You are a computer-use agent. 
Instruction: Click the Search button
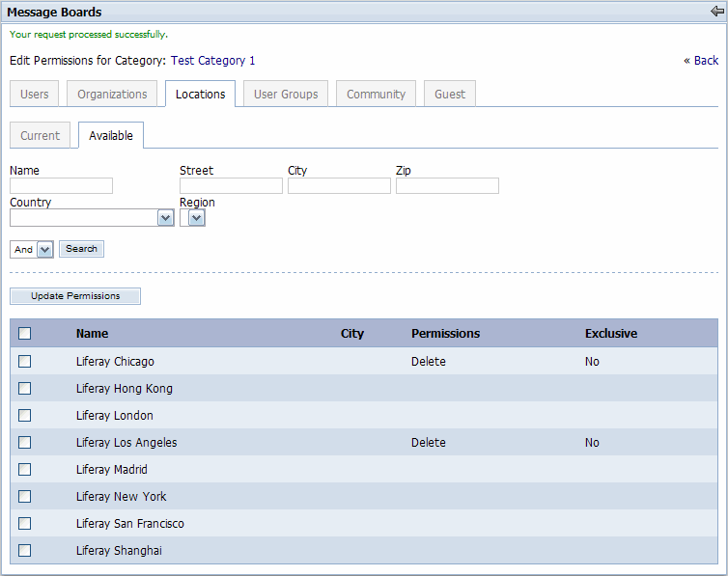pos(81,249)
